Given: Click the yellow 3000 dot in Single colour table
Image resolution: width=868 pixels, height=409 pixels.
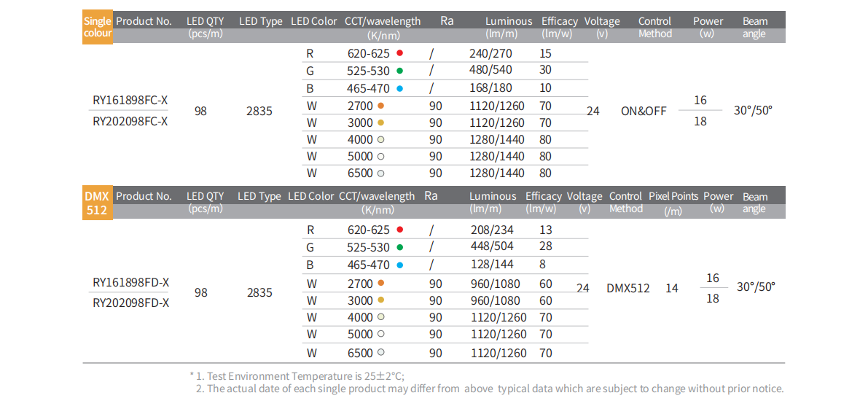Looking at the screenshot, I should (380, 122).
